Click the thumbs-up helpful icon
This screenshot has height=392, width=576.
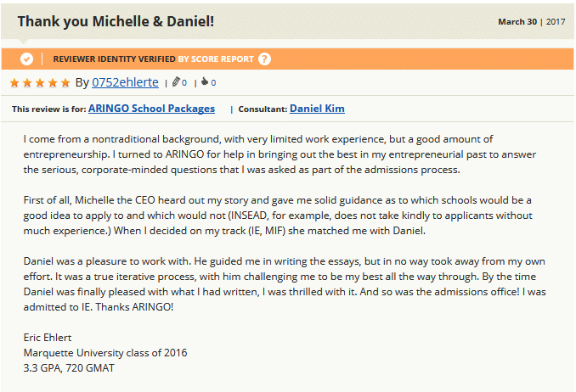205,81
